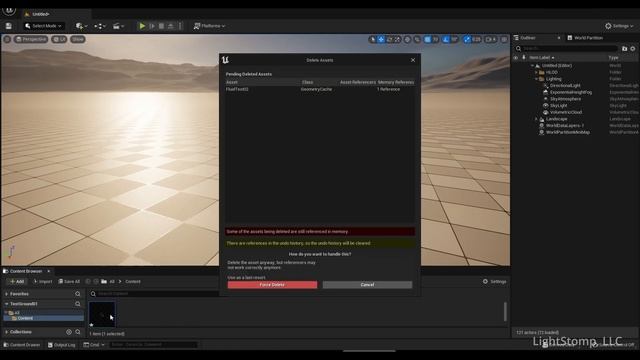The width and height of the screenshot is (640, 360).
Task: Collapse the Lighting folder in Outliner
Action: point(536,79)
